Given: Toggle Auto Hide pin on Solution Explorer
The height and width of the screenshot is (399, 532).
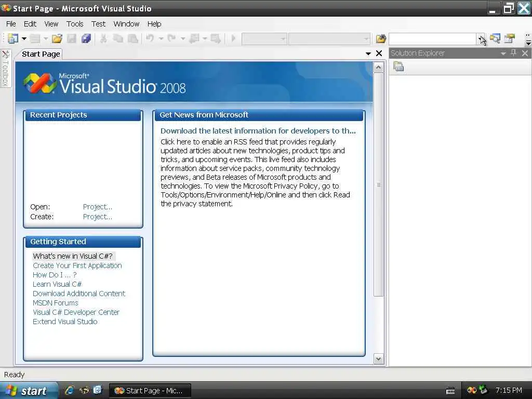Looking at the screenshot, I should [514, 52].
